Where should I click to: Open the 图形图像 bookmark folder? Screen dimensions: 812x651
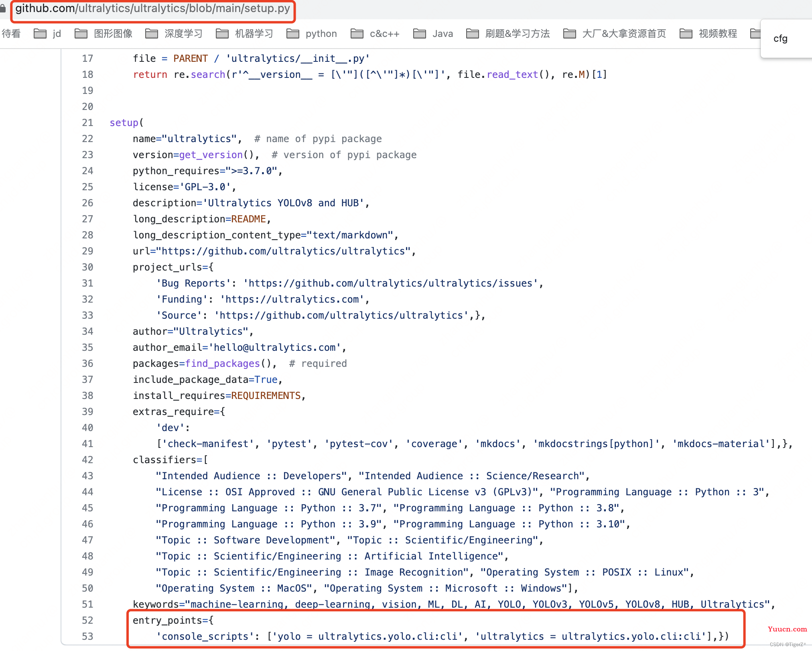click(104, 34)
